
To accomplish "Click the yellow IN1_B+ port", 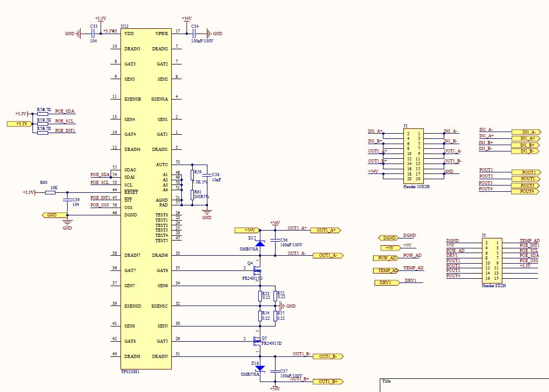I will (x=525, y=145).
